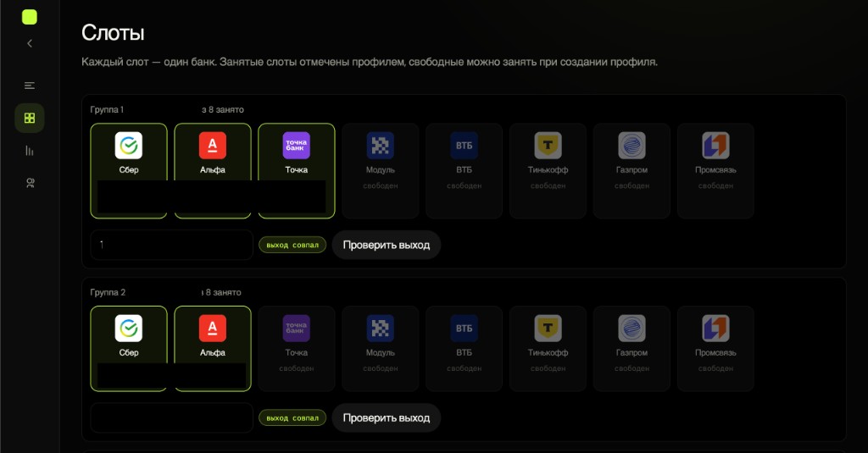Click the green logo at sidebar top
Image resolution: width=868 pixels, height=453 pixels.
pyautogui.click(x=30, y=17)
